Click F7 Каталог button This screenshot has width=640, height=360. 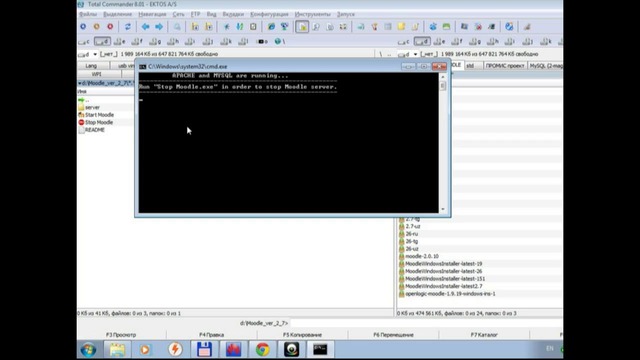484,335
